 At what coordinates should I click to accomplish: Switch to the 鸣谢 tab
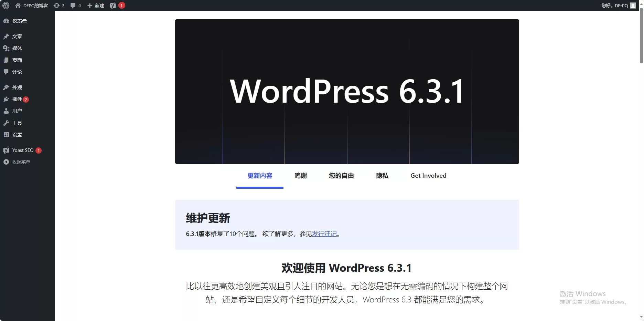pyautogui.click(x=300, y=176)
